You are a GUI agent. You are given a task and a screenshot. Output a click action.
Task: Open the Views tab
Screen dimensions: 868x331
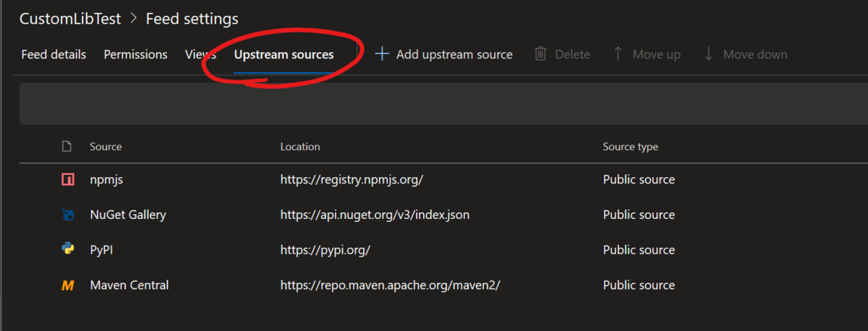[x=200, y=54]
